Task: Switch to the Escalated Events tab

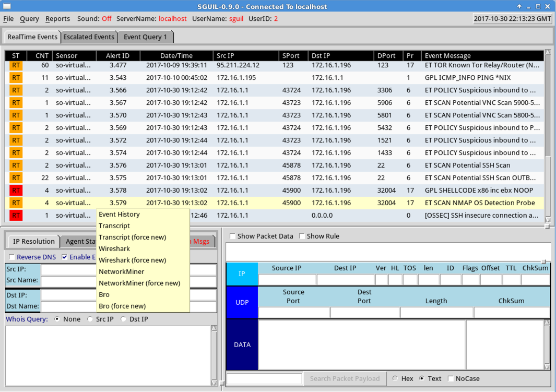Action: point(89,37)
